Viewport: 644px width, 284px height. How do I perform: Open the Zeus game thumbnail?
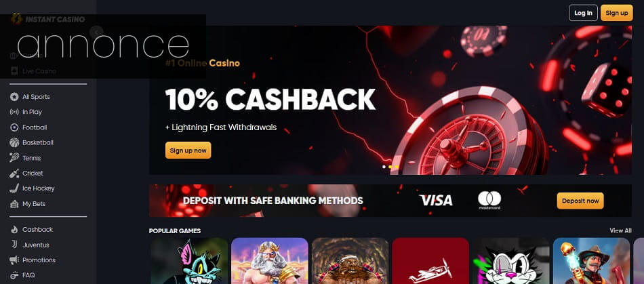tap(269, 260)
